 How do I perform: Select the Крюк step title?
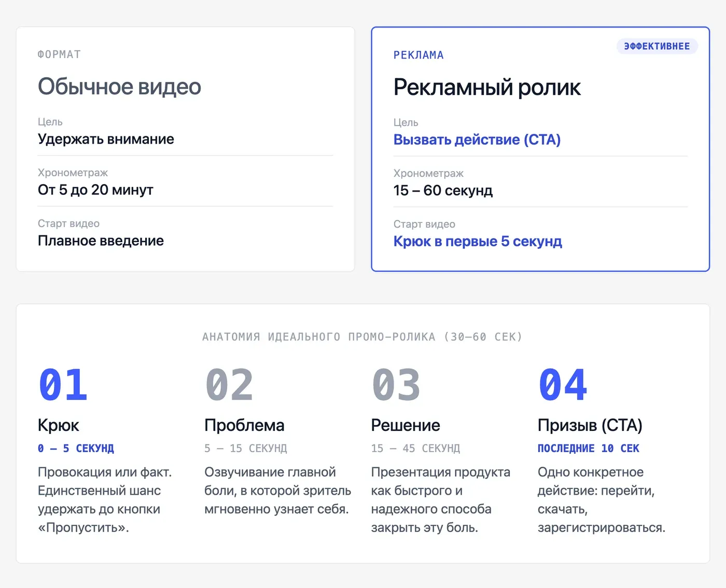pyautogui.click(x=59, y=425)
